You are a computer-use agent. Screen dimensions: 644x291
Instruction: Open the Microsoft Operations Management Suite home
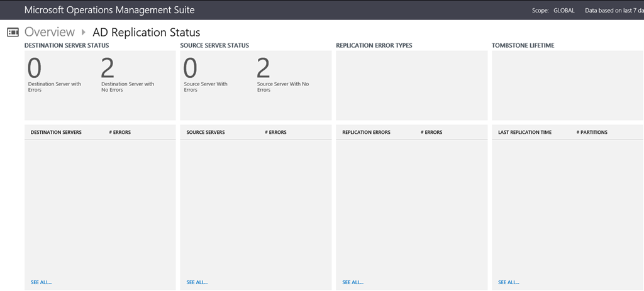pyautogui.click(x=109, y=10)
